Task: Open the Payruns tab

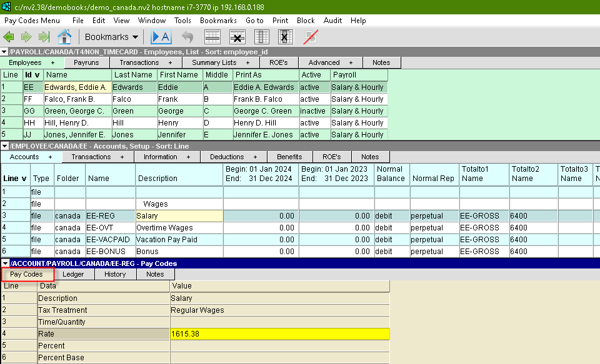Action: point(86,62)
